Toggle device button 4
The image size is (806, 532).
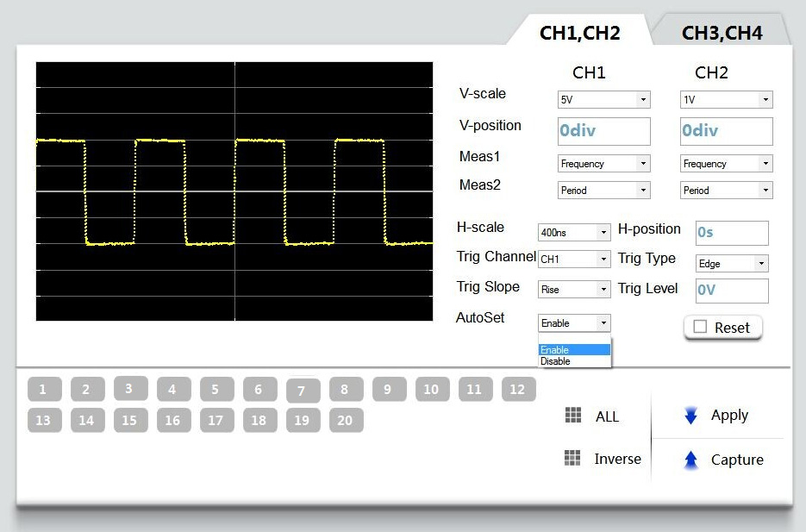[174, 389]
